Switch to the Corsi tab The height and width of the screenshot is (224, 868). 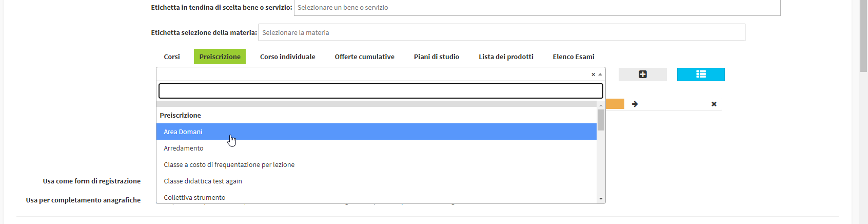click(172, 57)
